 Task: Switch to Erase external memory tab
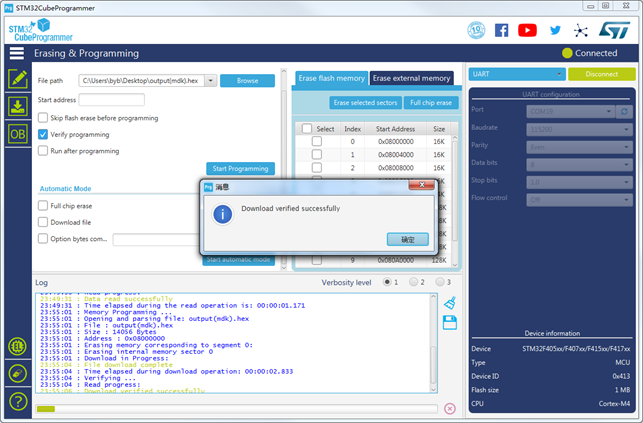[411, 78]
